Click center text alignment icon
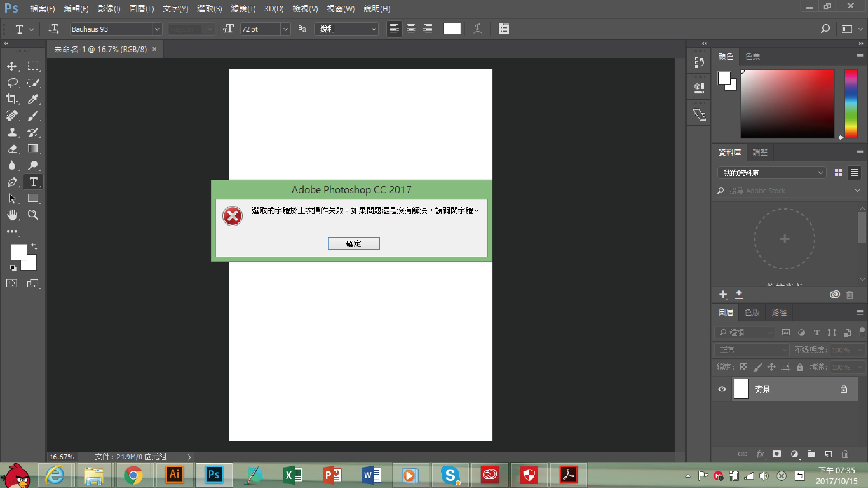 (x=411, y=29)
